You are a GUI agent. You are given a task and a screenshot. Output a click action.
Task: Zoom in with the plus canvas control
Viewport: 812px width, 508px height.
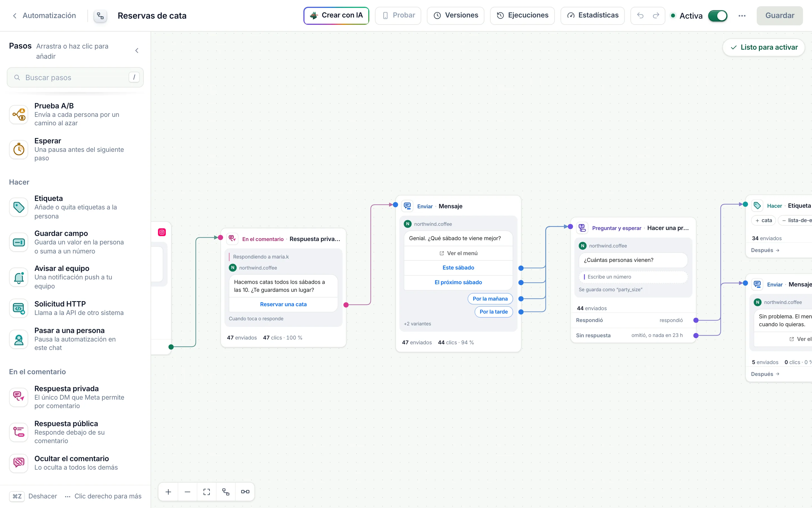pyautogui.click(x=168, y=492)
